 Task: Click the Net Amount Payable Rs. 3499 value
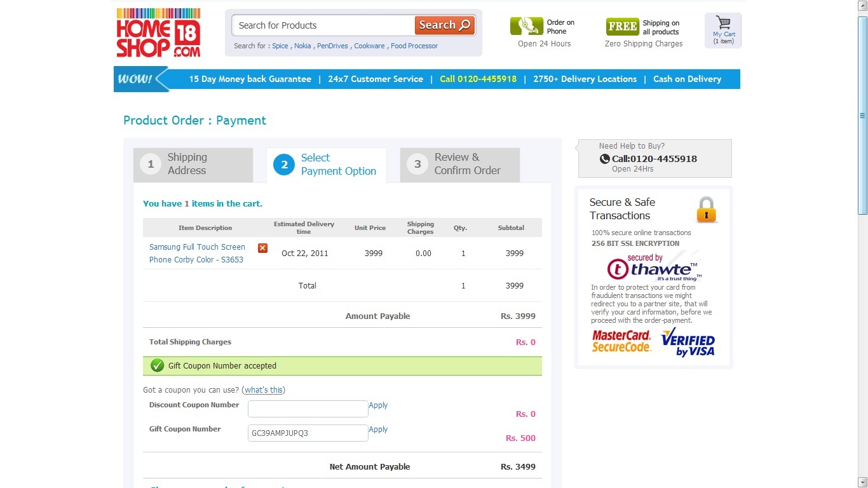click(x=518, y=467)
